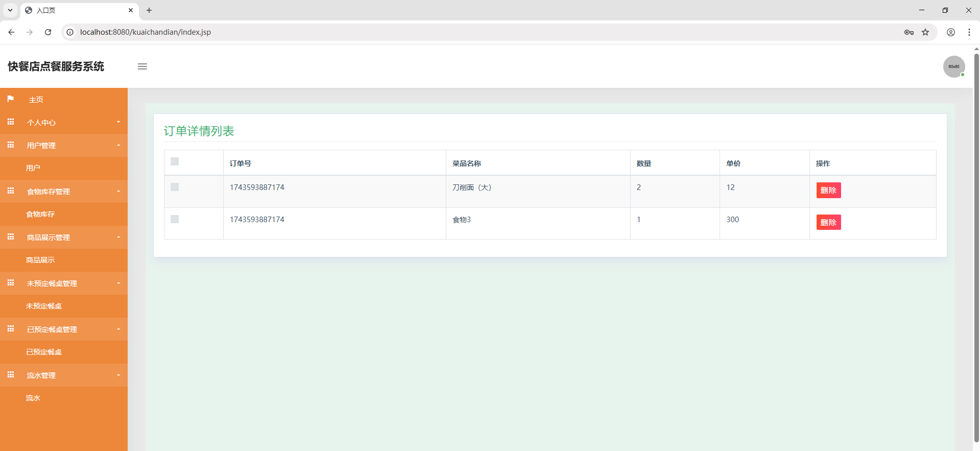Go back with browser back arrow
Image resolution: width=980 pixels, height=451 pixels.
tap(11, 32)
